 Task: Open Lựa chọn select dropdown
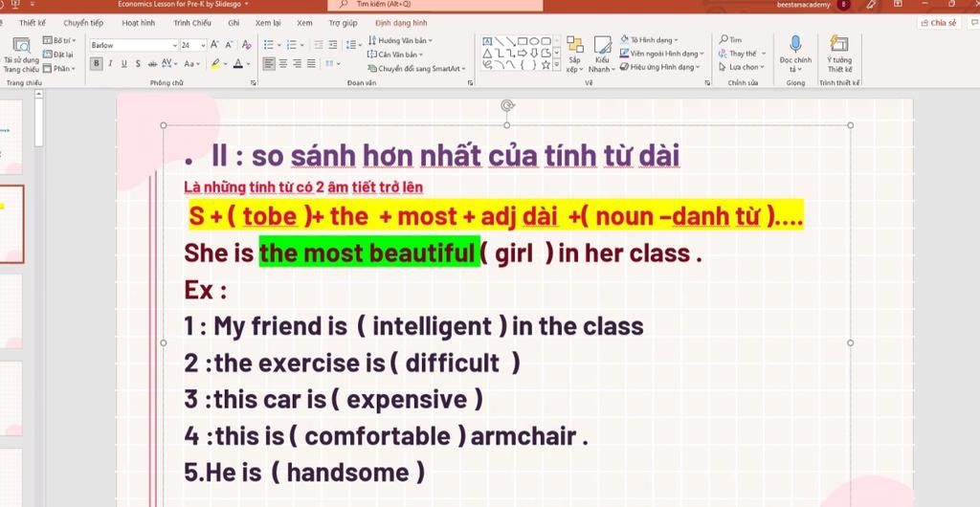click(x=742, y=67)
